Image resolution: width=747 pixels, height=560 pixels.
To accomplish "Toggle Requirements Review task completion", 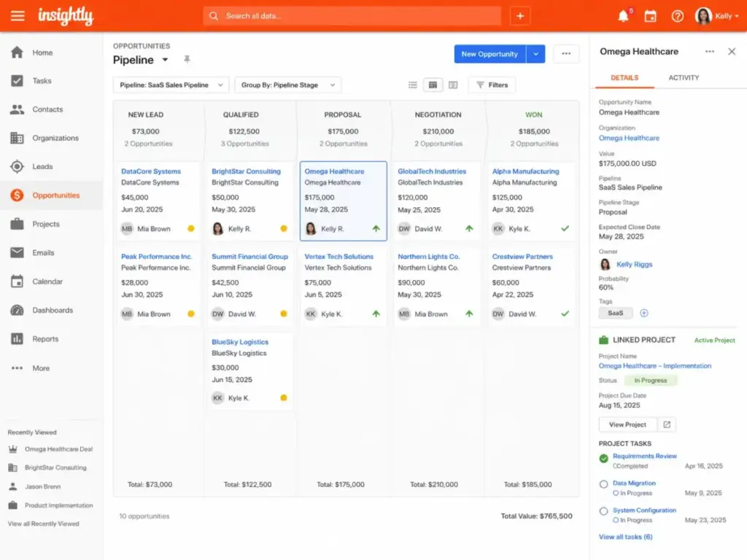I will pyautogui.click(x=603, y=458).
